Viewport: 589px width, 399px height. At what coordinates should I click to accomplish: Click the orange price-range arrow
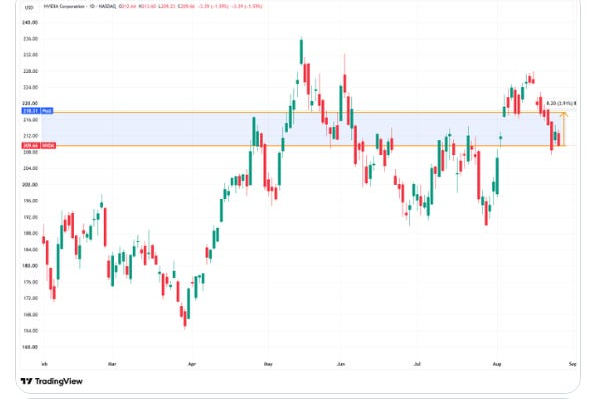563,129
